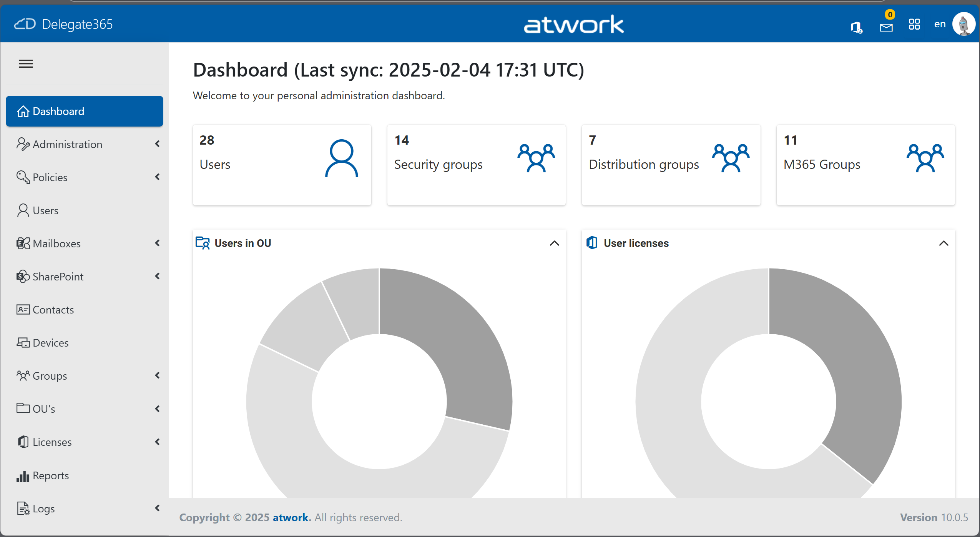Click the atwork logo in header

click(x=574, y=24)
